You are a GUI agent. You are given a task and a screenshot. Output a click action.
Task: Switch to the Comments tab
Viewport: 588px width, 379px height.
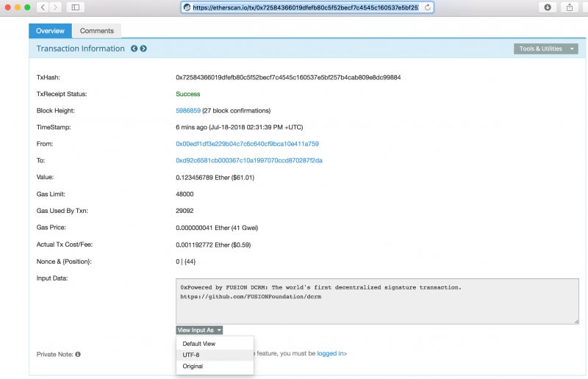[97, 31]
